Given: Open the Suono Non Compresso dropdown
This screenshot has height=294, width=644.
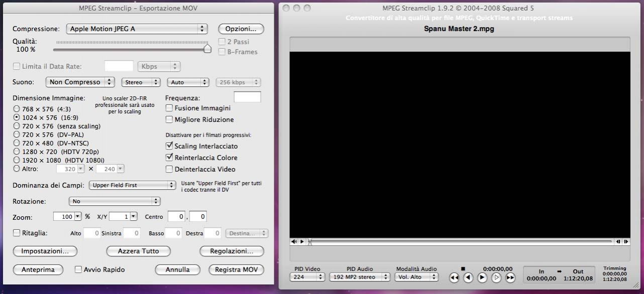Looking at the screenshot, I should coord(81,82).
